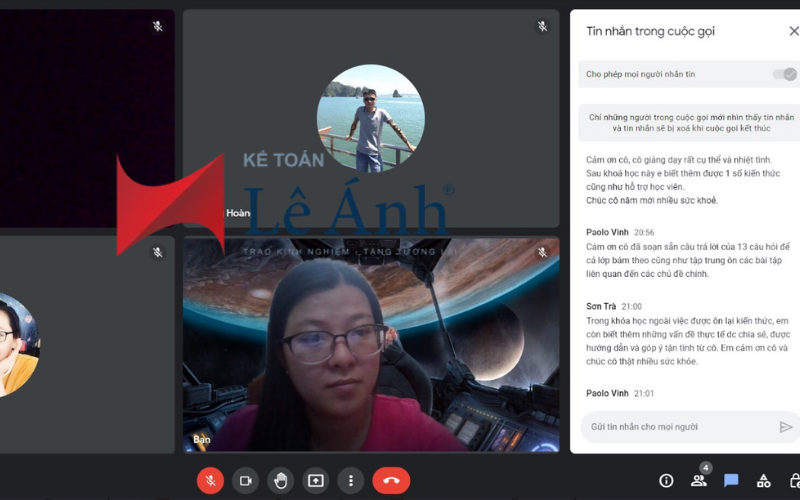Click the message starting 'Cám ơn cô đã soạn sẵn'
The height and width of the screenshot is (500, 800).
point(688,260)
